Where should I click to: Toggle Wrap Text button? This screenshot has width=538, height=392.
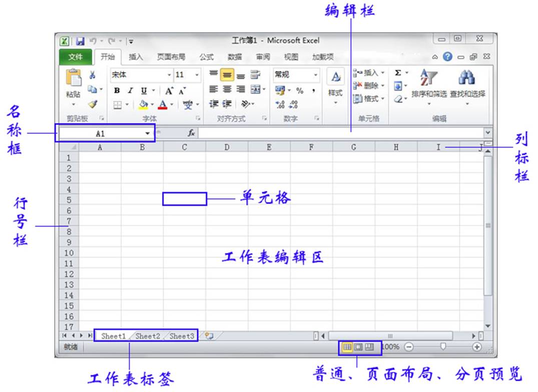(x=255, y=74)
